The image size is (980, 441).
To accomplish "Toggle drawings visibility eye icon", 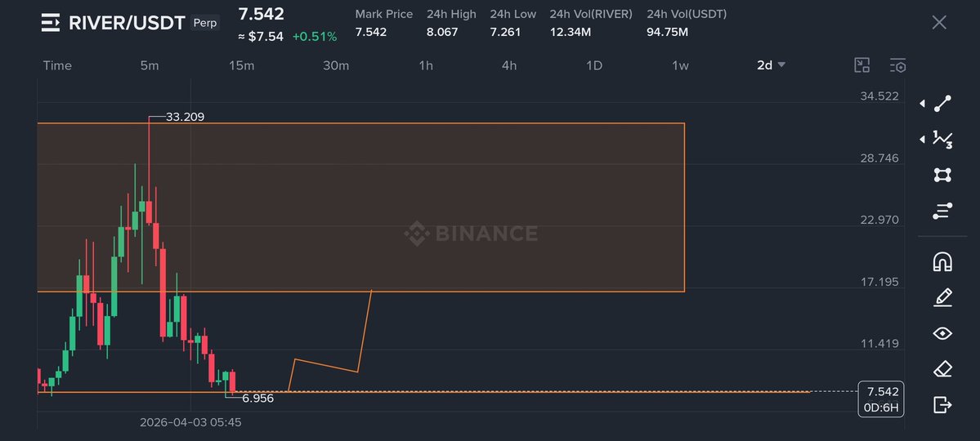I will [x=942, y=333].
